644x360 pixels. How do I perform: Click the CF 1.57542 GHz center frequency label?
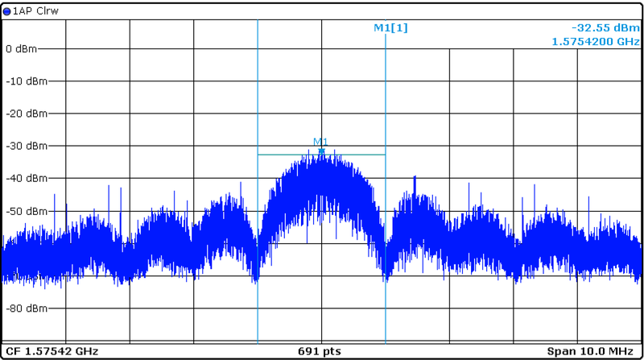pos(52,352)
